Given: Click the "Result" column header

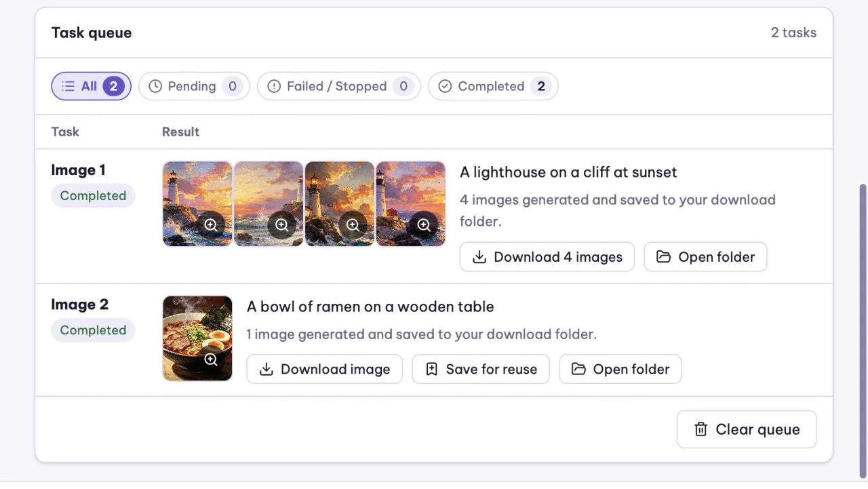Looking at the screenshot, I should [x=180, y=132].
